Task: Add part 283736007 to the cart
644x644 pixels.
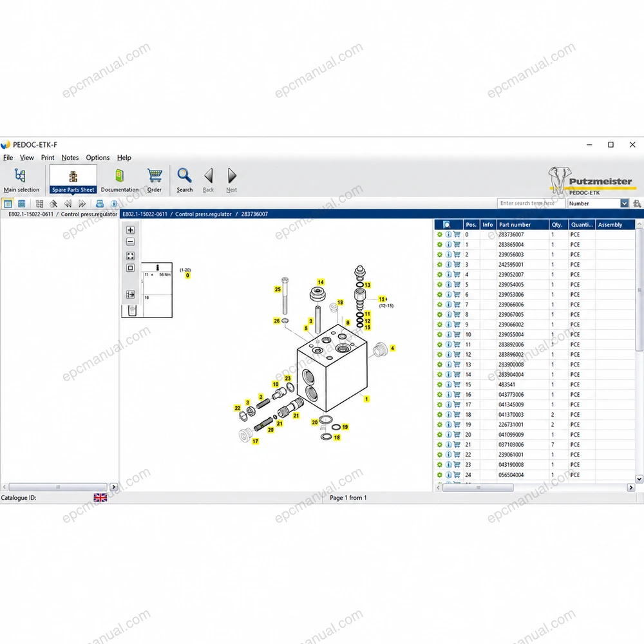Action: pos(457,234)
